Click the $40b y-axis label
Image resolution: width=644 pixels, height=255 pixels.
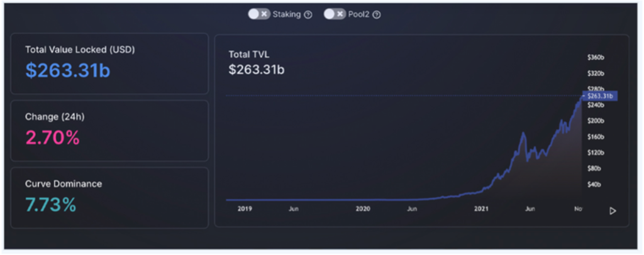(594, 185)
